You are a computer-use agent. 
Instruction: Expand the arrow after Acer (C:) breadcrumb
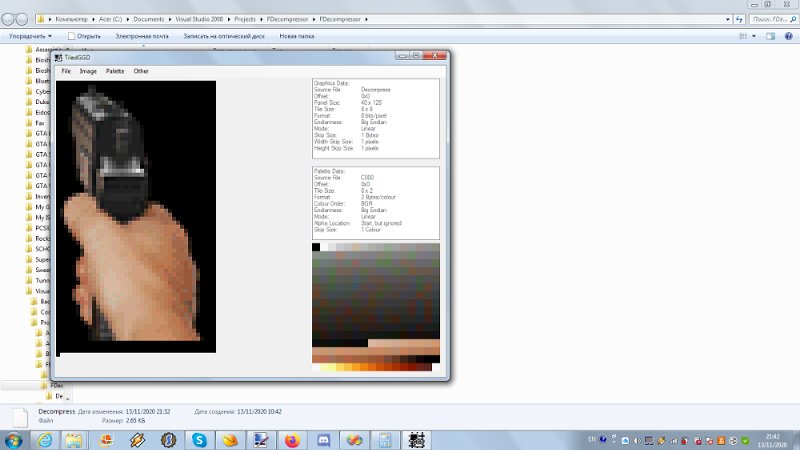[x=128, y=19]
